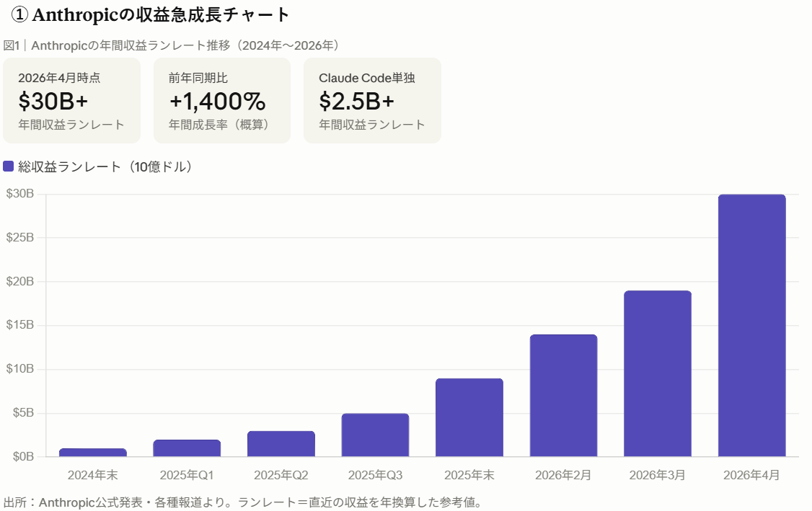Click the tall 2026年4月 bar
Viewport: 812px width, 511px height.
tap(751, 326)
